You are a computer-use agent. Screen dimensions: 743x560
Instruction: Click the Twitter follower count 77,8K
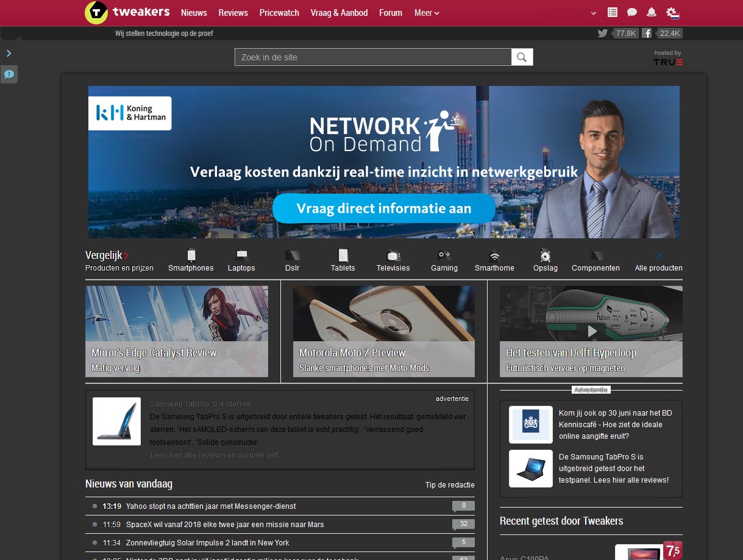point(625,34)
